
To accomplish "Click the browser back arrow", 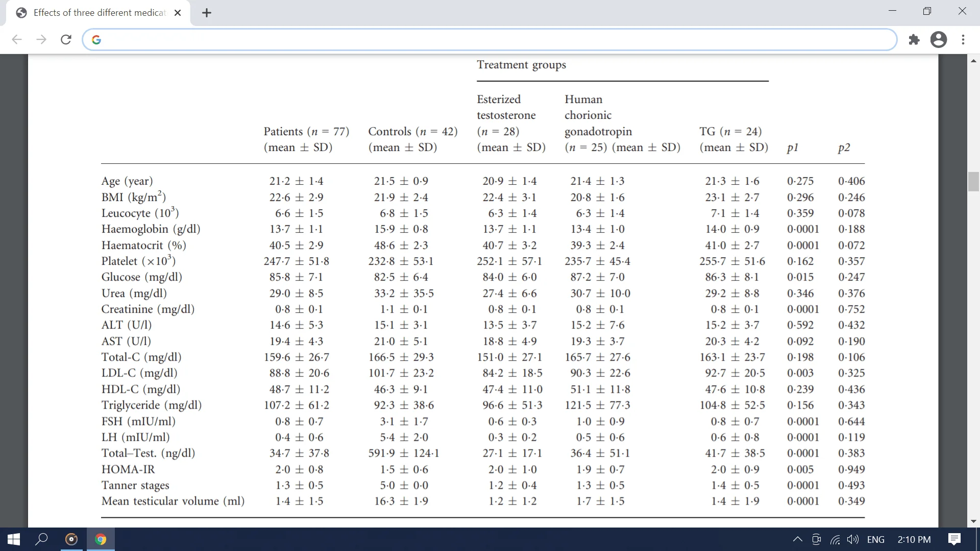I will tap(17, 40).
